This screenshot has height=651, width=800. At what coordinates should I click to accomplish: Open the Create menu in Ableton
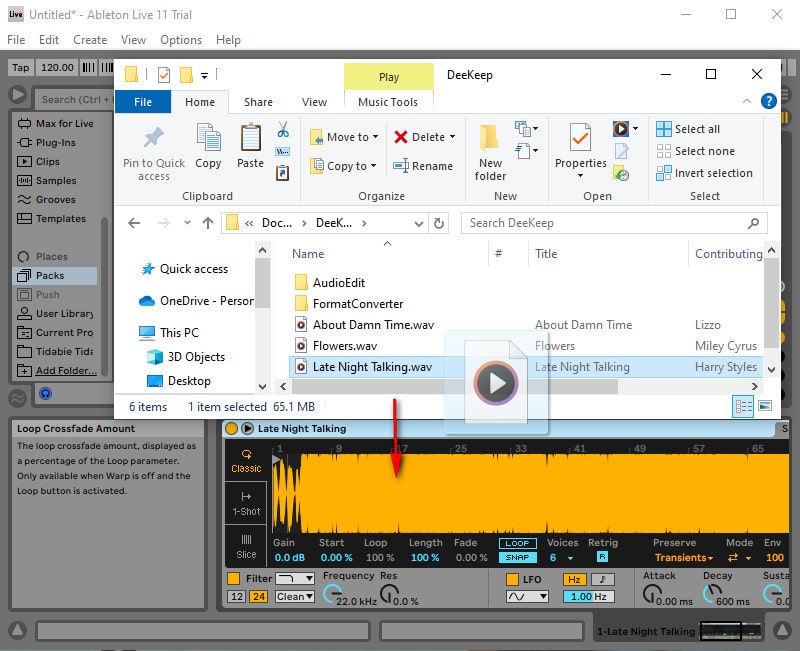point(90,40)
